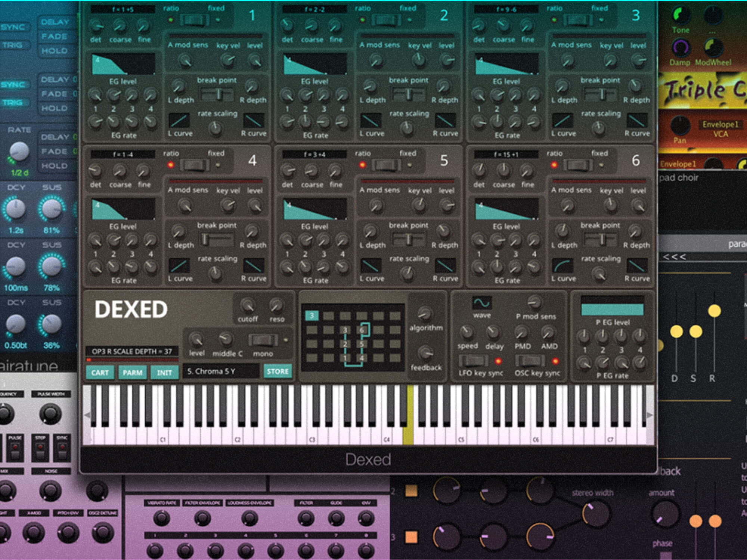The width and height of the screenshot is (747, 560).
Task: Adjust operator 6 break point slider
Action: coord(601,239)
